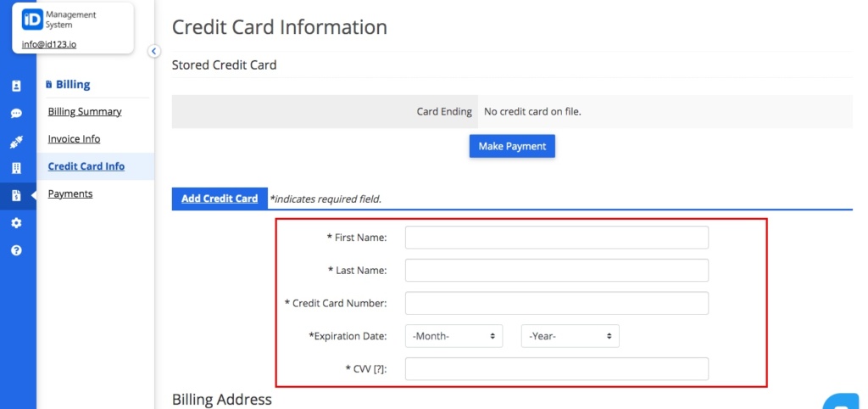Screen dimensions: 868x409
Task: Open Invoice Info page
Action: click(75, 138)
